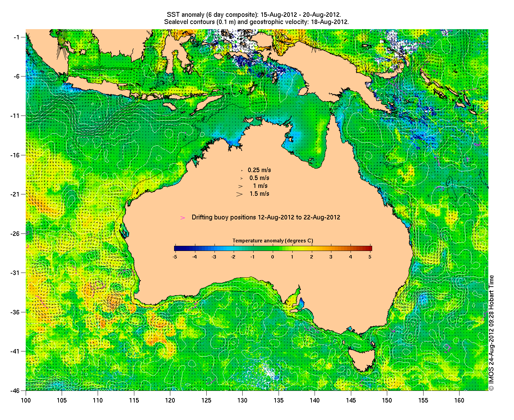The image size is (514, 420).
Task: Click the longitude axis label '115'
Action: 134,400
